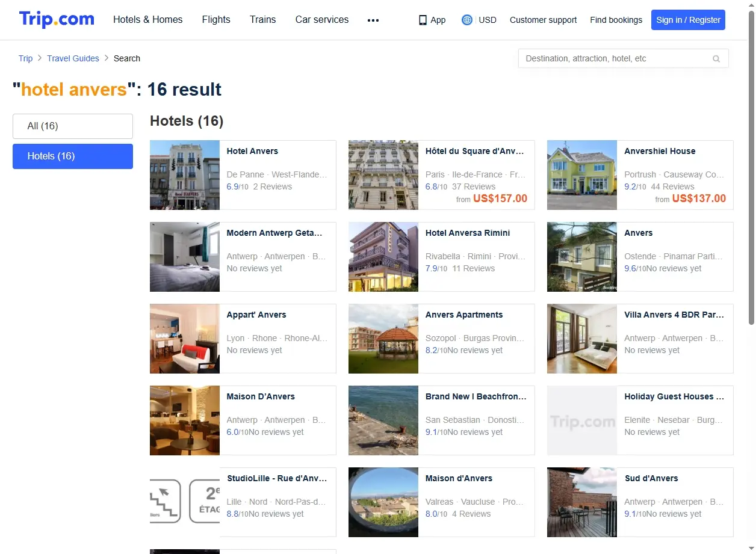Viewport: 756px width, 554px height.
Task: Click De Panne · West-Flanders location text
Action: click(x=277, y=175)
